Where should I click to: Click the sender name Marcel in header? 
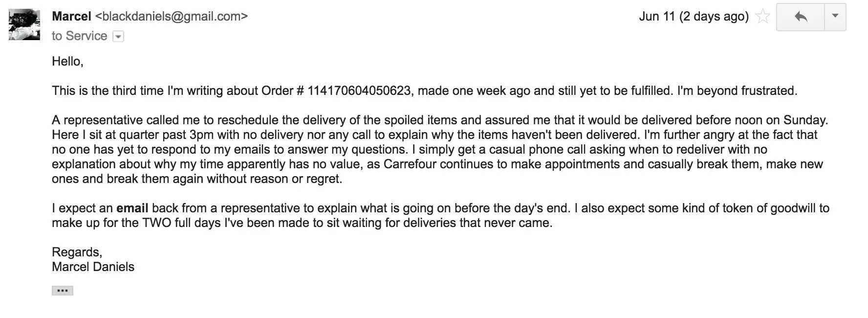pyautogui.click(x=71, y=17)
